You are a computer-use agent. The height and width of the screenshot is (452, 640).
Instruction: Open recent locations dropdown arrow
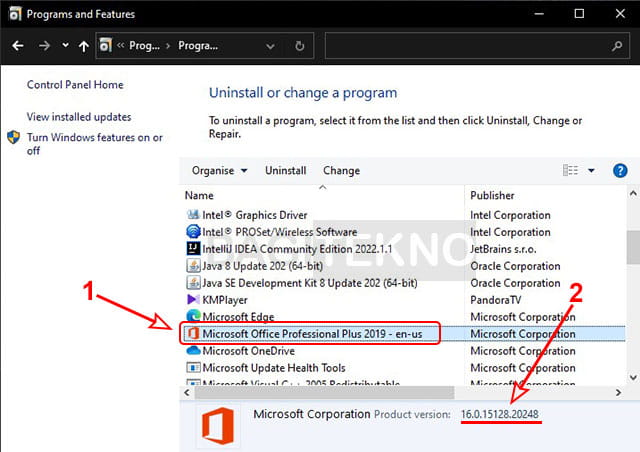click(65, 45)
